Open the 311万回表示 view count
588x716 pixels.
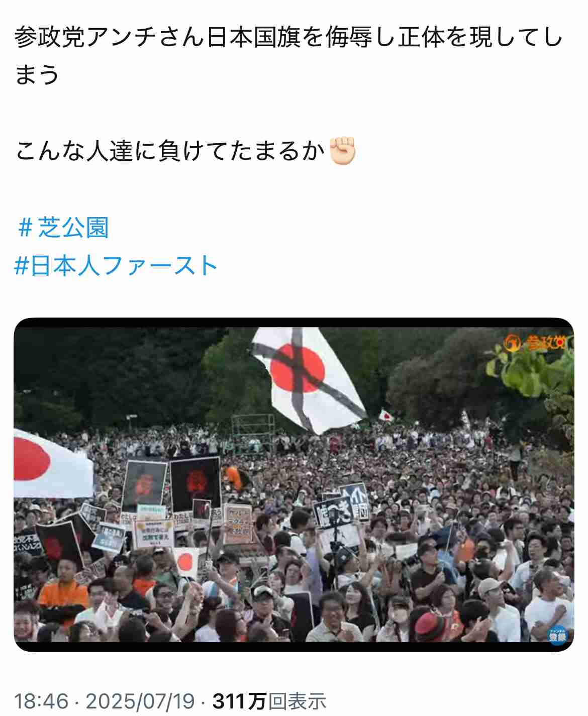point(269,701)
